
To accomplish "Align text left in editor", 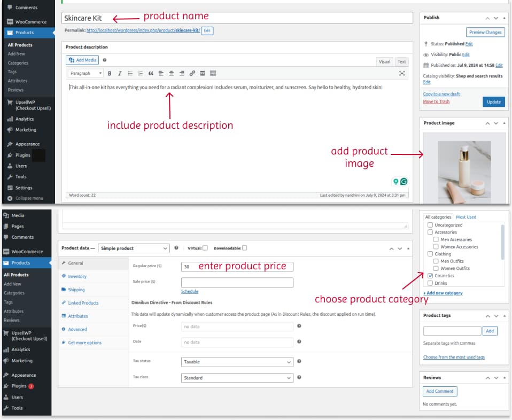I will pyautogui.click(x=161, y=74).
